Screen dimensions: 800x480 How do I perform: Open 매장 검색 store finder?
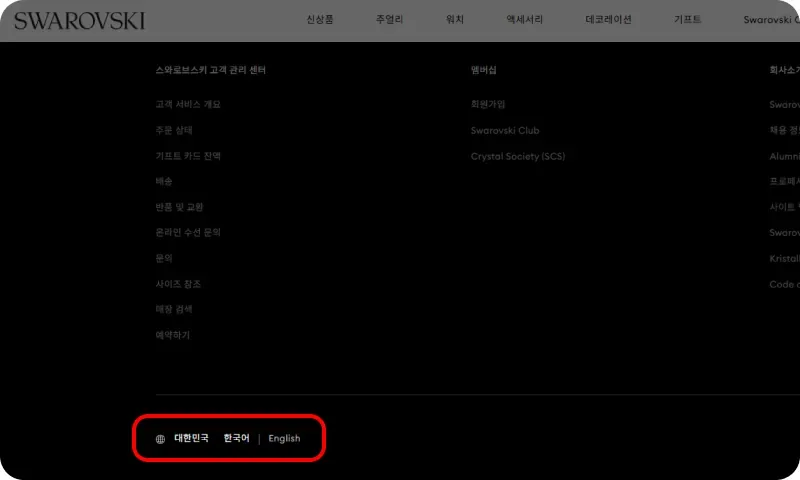coord(174,309)
